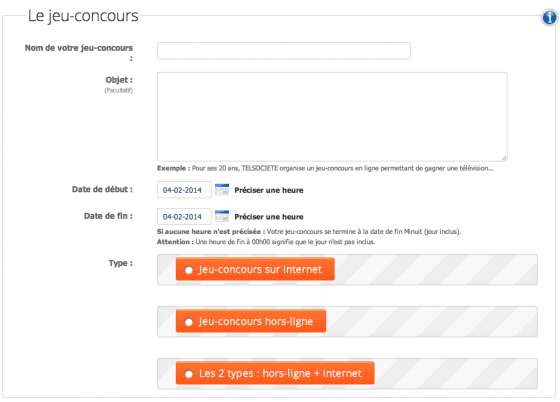Grab the Objet textarea resize handle
Viewport: 560px width, 402px height.
point(504,158)
